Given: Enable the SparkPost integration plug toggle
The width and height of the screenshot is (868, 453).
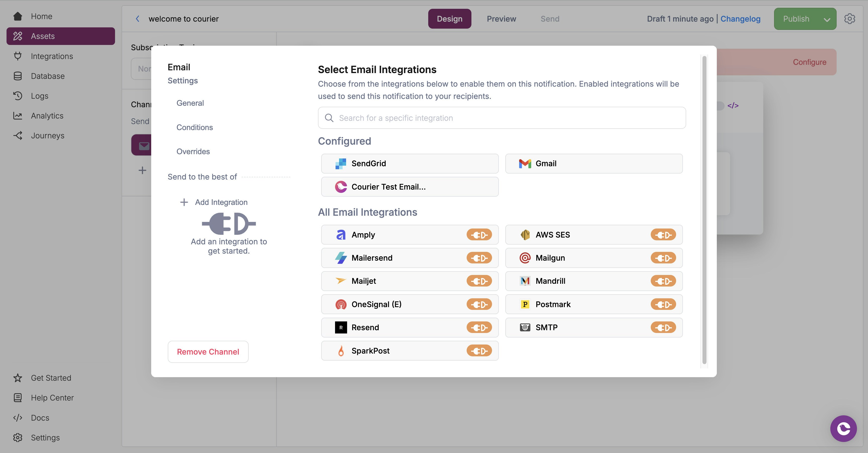Looking at the screenshot, I should point(479,351).
